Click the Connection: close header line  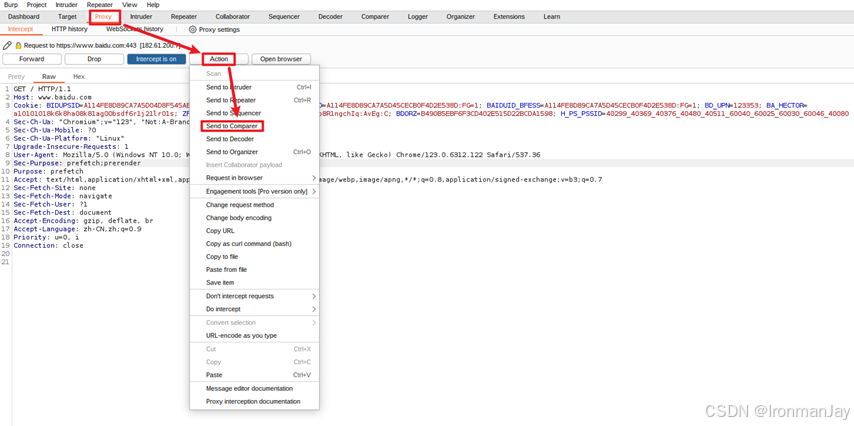[48, 246]
